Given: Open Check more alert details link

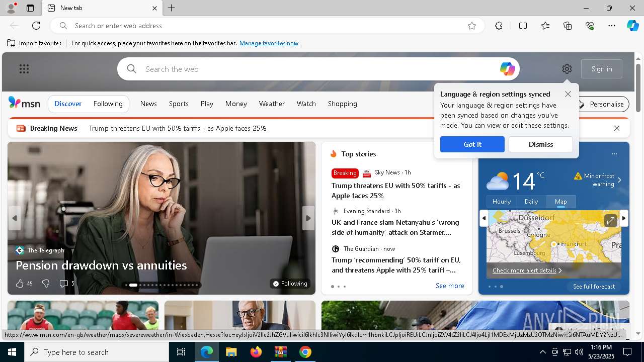Looking at the screenshot, I should pyautogui.click(x=527, y=270).
